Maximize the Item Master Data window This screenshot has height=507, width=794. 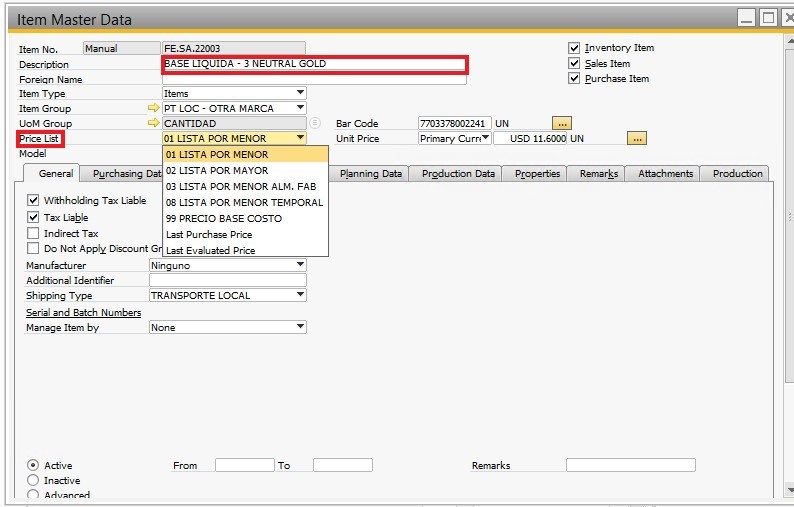pos(768,18)
